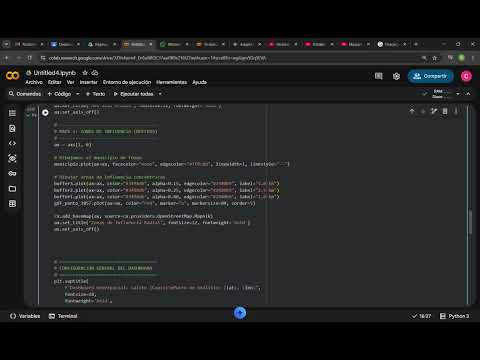Click the gdf_punto plot code line

[x=154, y=203]
